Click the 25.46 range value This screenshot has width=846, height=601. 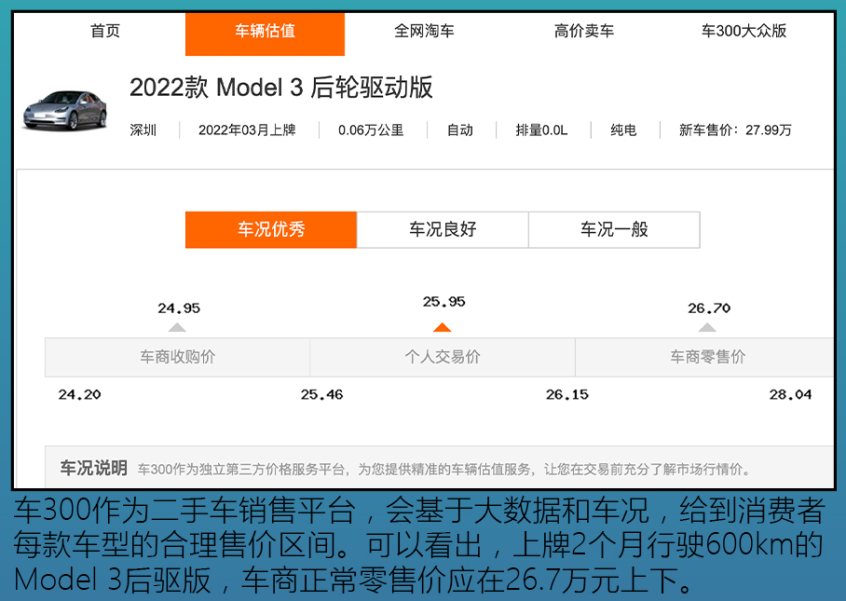[x=322, y=395]
